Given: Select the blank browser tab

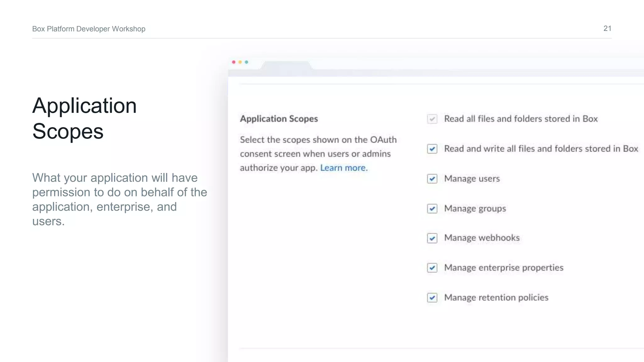Looking at the screenshot, I should [x=286, y=65].
